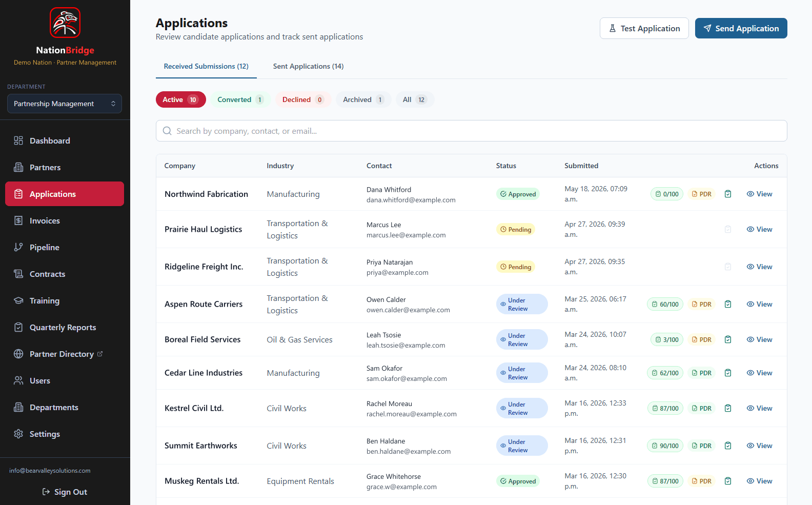Sign out of the account
812x505 pixels.
(65, 492)
